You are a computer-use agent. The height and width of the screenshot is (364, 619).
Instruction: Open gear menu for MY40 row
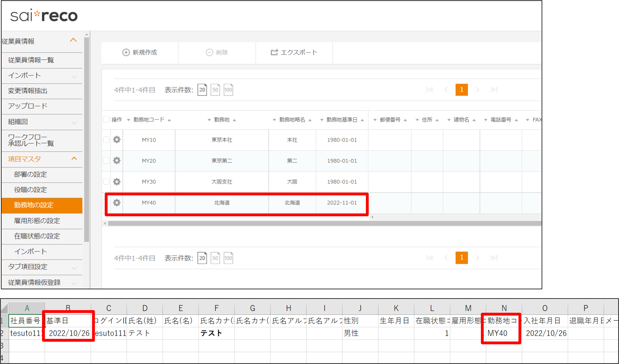click(x=117, y=202)
